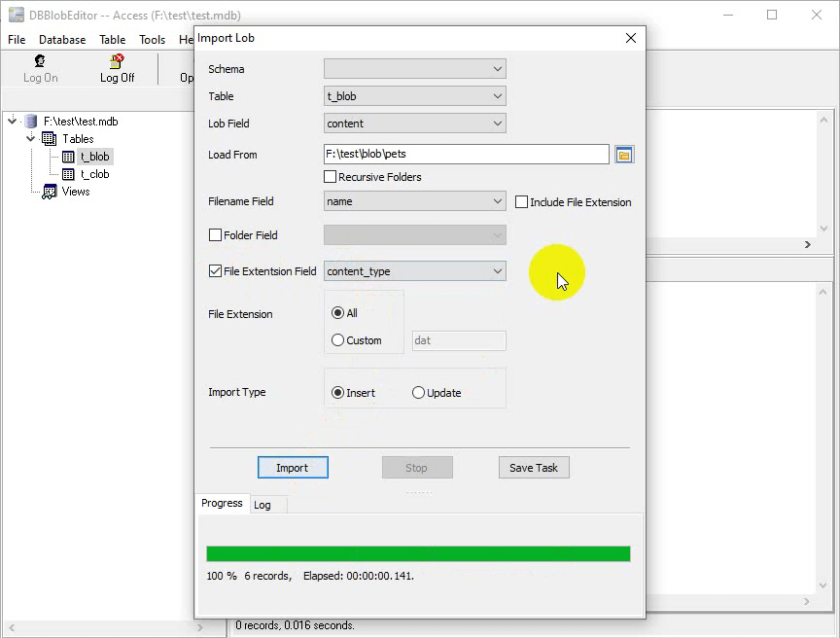This screenshot has width=840, height=638.
Task: Select the Custom file extension radio
Action: coord(337,340)
